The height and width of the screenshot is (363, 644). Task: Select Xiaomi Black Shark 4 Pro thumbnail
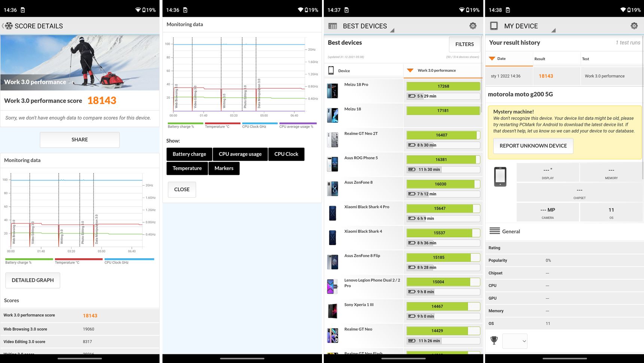point(332,213)
